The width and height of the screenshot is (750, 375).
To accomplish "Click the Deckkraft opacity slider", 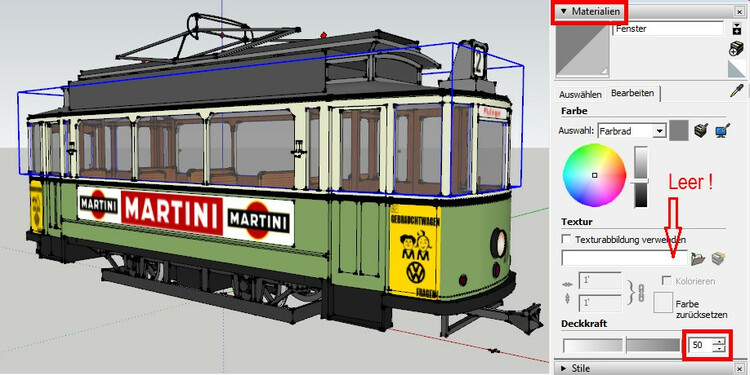I will pyautogui.click(x=622, y=345).
